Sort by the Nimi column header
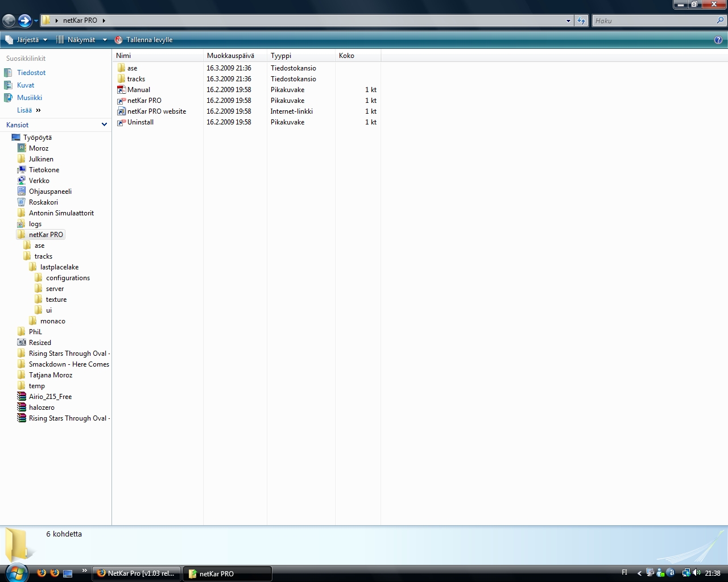The height and width of the screenshot is (582, 728). [158, 56]
